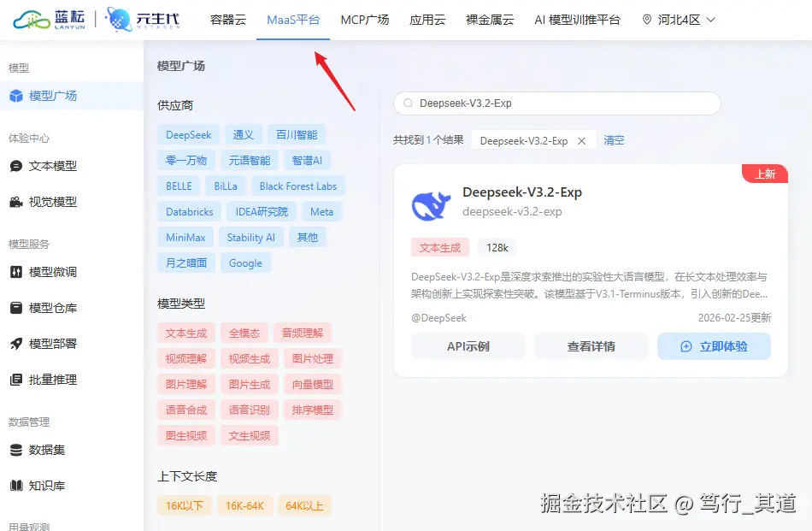Remove the Deepseek-V3.2-Exp search tag

pos(581,141)
